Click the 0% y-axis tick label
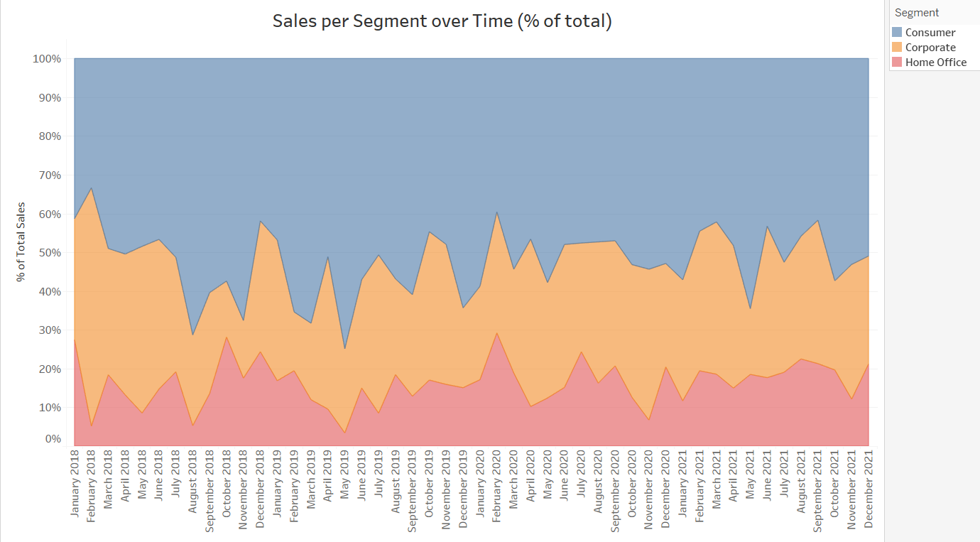Viewport: 980px width, 542px height. (x=53, y=439)
